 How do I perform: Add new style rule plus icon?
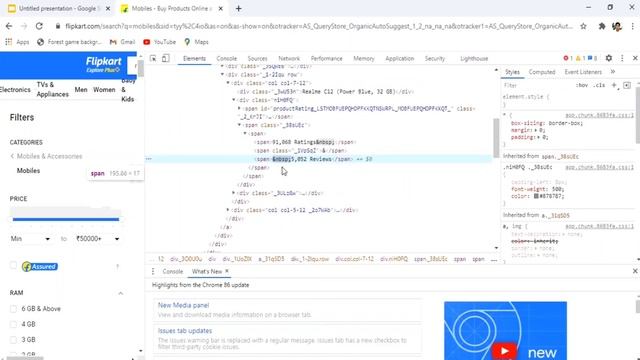pos(614,85)
